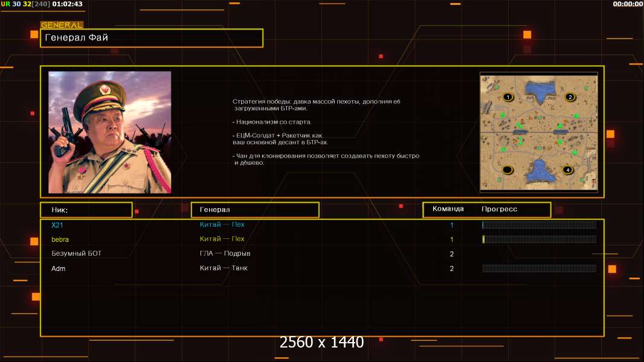Viewport: 644px width, 362px height.
Task: Select the Безумный БОТ player row
Action: [x=76, y=253]
